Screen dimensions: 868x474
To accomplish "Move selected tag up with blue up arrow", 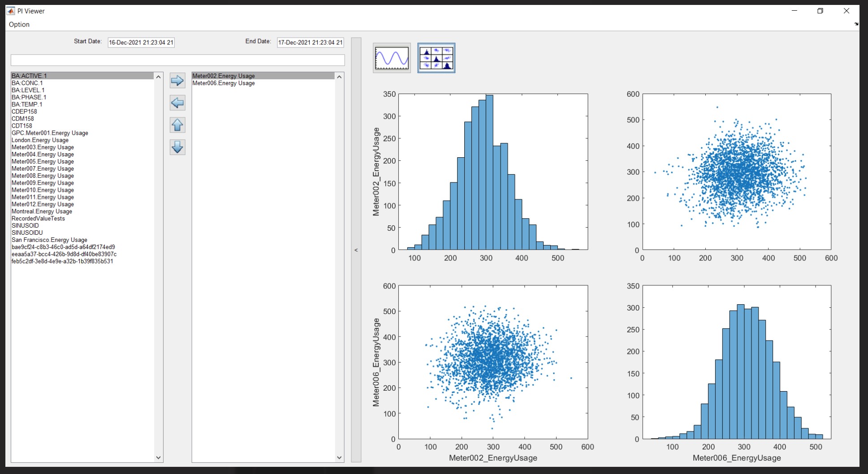I will click(177, 125).
